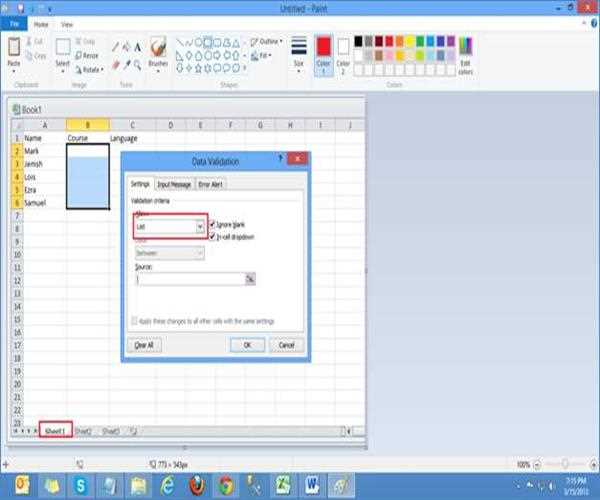Click the Skype icon in taskbar
This screenshot has width=600, height=500.
(x=79, y=484)
